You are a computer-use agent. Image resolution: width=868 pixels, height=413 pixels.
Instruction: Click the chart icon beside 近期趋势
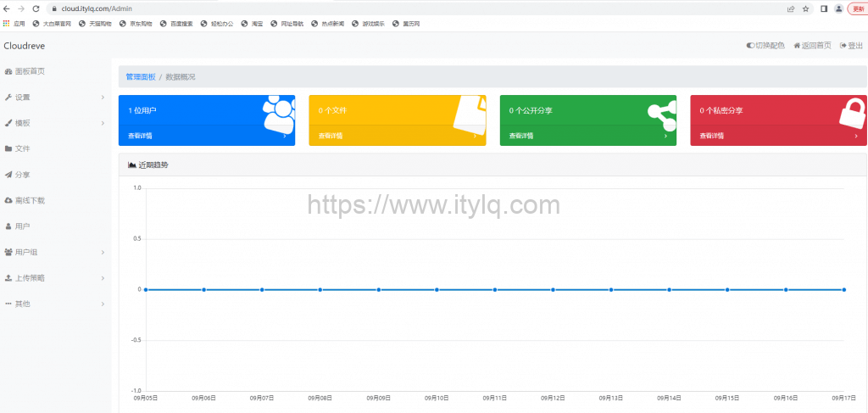point(132,165)
